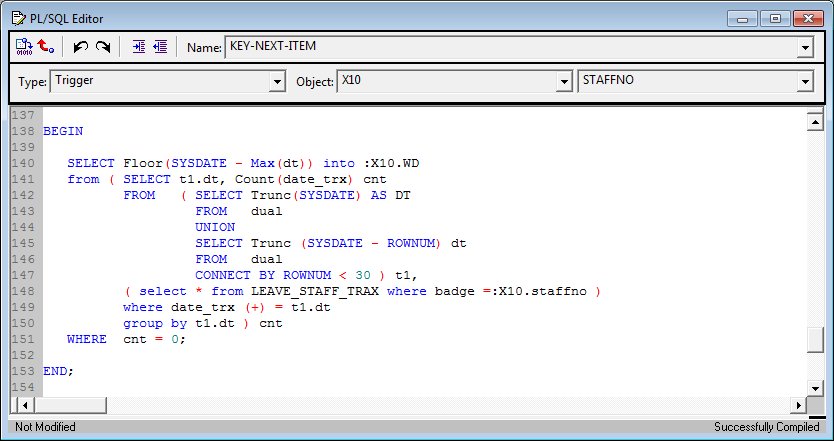The height and width of the screenshot is (441, 834).
Task: Click the vertical scrollbar up arrow
Action: click(x=815, y=120)
